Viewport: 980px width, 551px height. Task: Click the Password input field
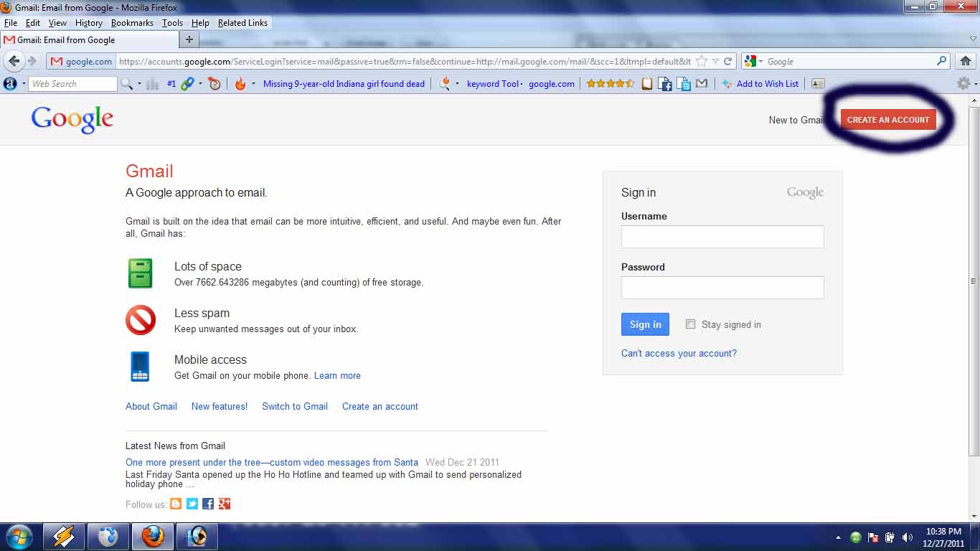pos(722,288)
